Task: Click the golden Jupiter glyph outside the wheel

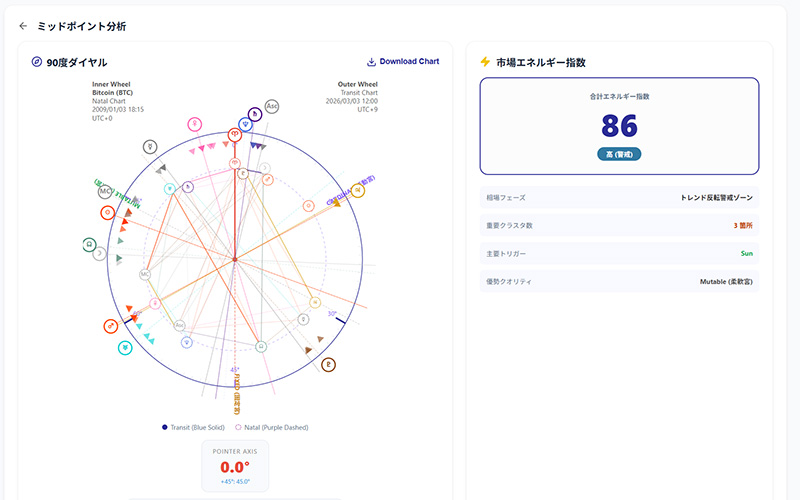Action: pos(357,191)
